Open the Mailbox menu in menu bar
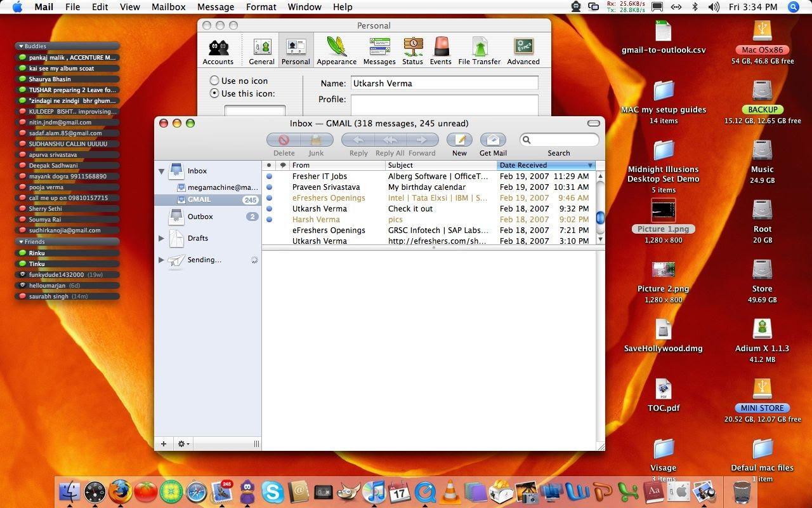Screen dimensions: 812x508 (168, 7)
